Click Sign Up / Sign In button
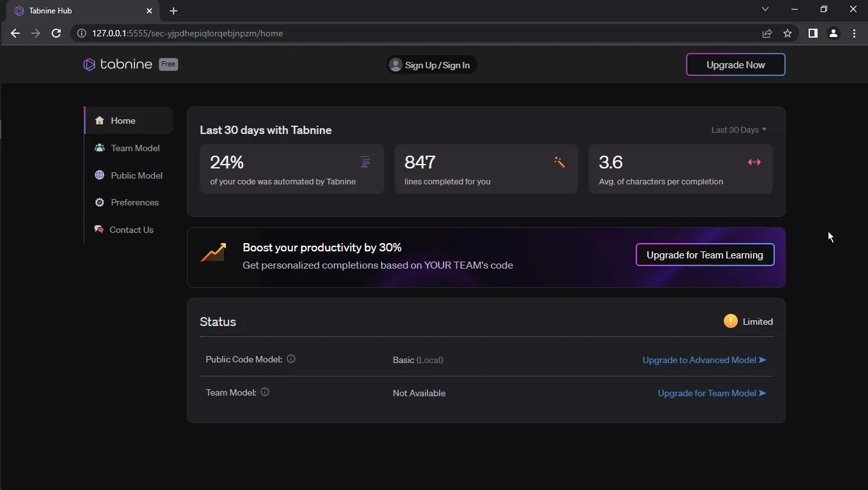Image resolution: width=868 pixels, height=490 pixels. click(x=431, y=65)
